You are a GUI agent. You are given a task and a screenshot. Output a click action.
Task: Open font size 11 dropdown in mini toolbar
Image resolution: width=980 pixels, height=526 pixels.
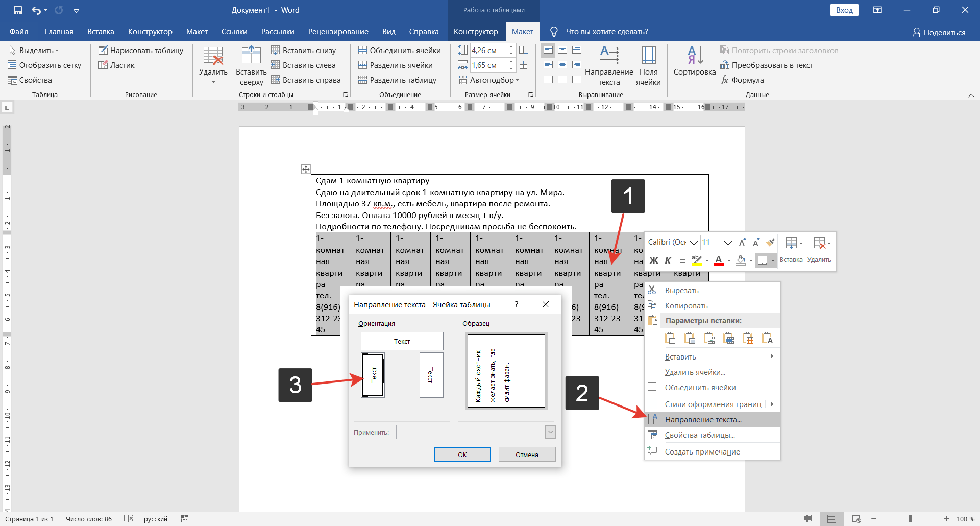pos(728,242)
